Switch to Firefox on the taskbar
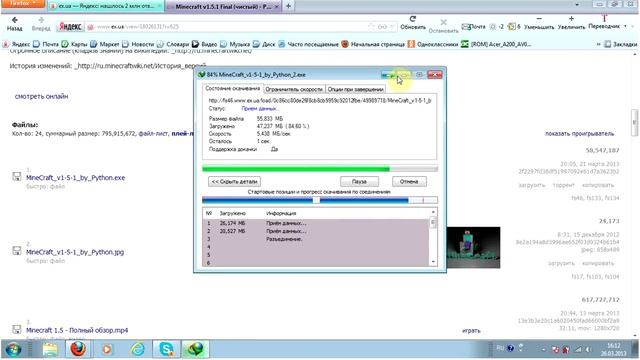 (x=78, y=349)
